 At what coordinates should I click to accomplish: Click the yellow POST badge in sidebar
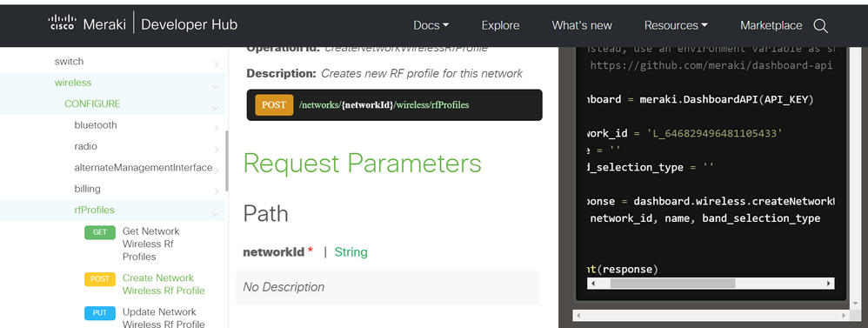click(100, 279)
